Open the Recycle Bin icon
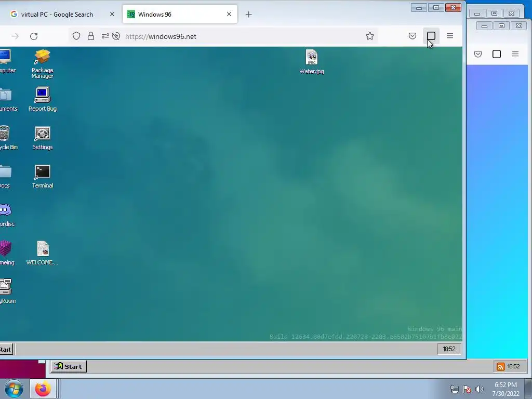 pyautogui.click(x=7, y=138)
